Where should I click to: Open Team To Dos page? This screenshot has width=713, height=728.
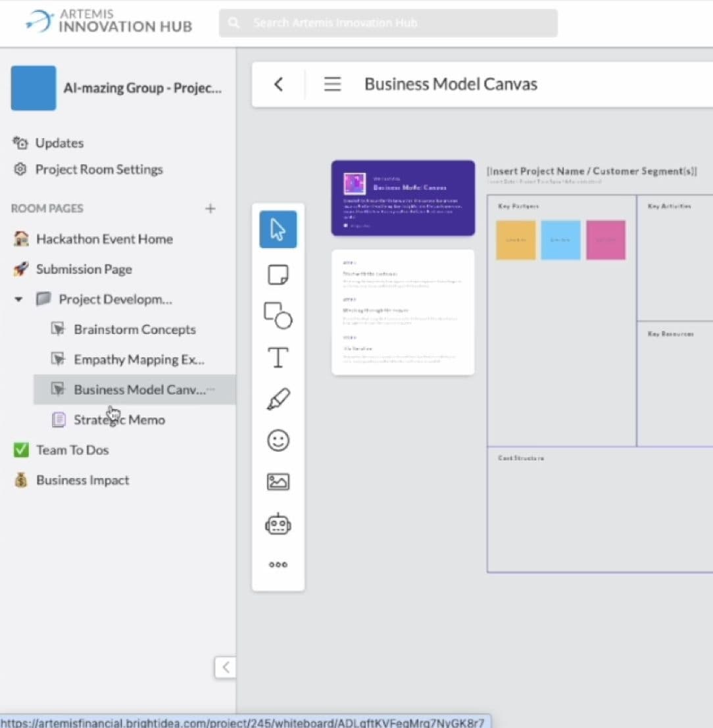[x=72, y=449]
